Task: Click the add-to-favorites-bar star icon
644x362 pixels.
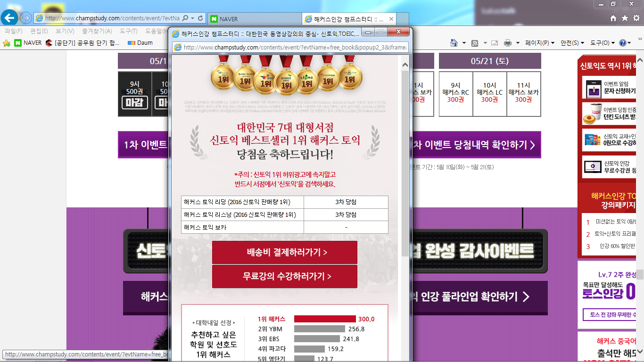Action: coord(7,43)
